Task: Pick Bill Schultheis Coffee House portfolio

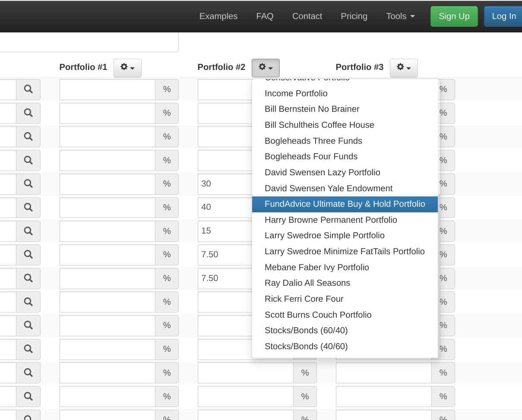Action: click(x=345, y=125)
